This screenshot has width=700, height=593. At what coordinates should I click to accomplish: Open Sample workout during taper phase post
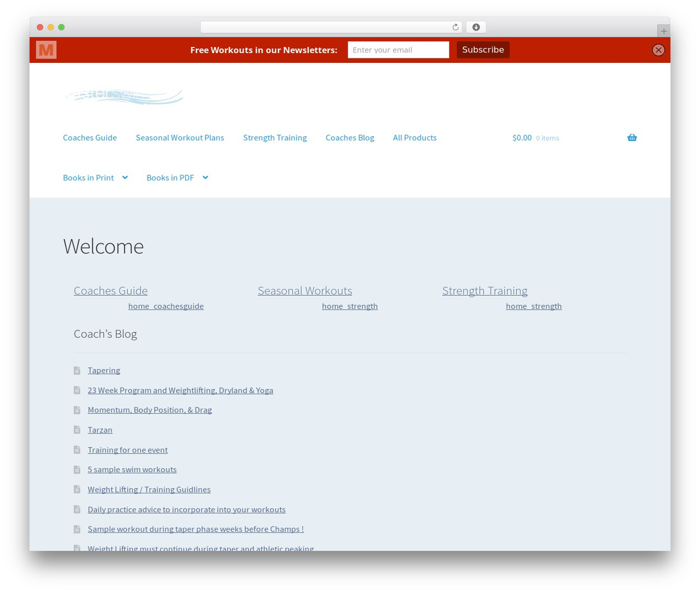click(x=196, y=529)
